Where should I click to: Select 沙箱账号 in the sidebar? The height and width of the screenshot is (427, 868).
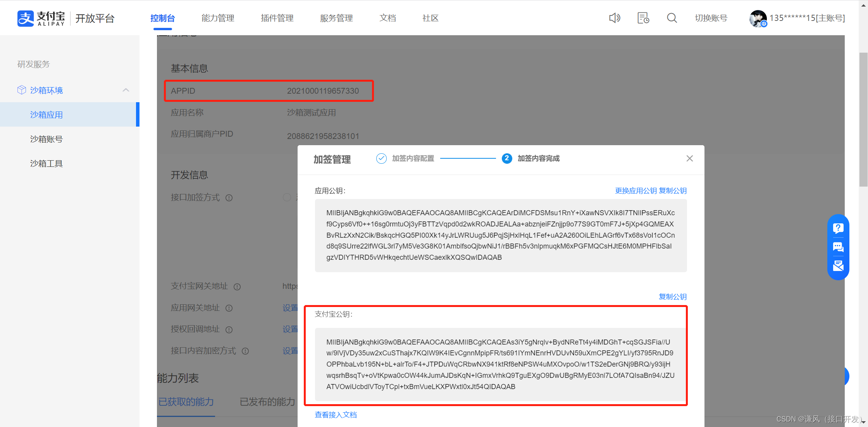point(46,139)
